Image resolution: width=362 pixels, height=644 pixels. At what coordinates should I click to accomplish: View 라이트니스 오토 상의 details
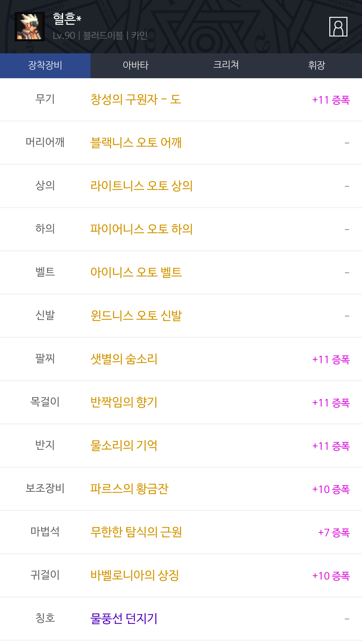pyautogui.click(x=142, y=186)
